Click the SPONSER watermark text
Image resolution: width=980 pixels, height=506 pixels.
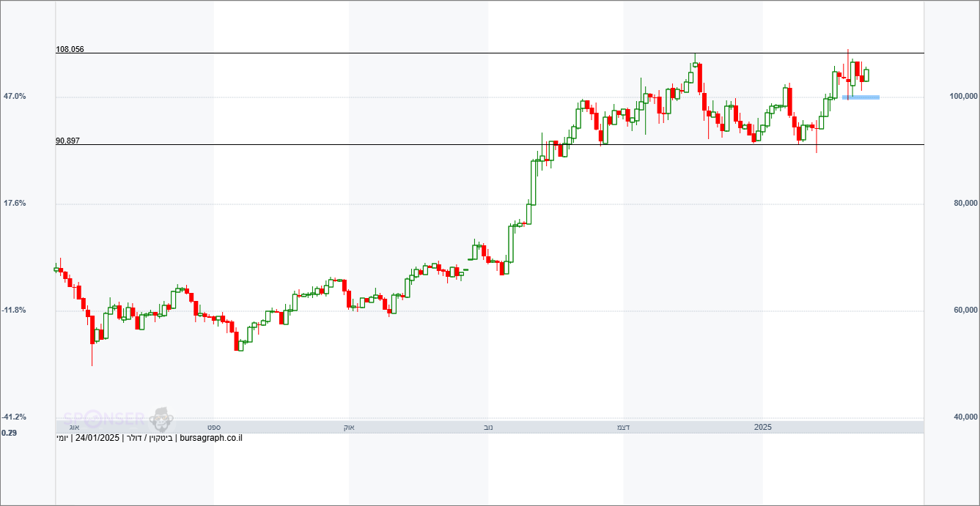[x=104, y=419]
